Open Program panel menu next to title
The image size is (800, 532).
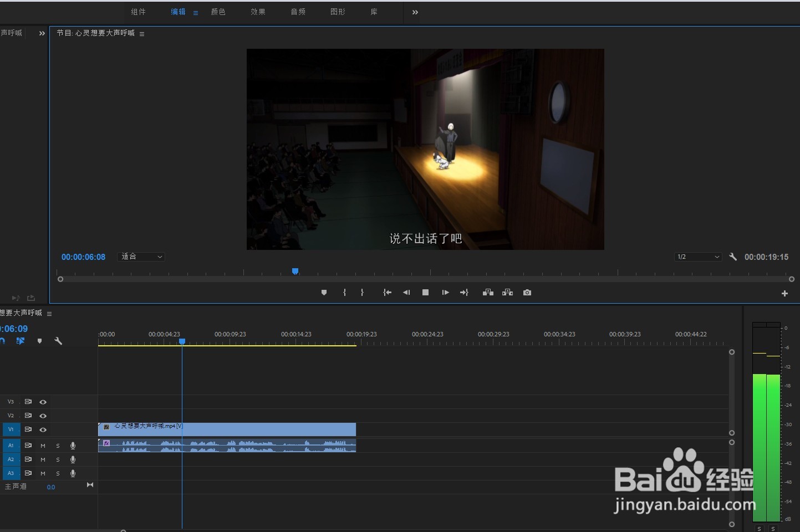pos(142,34)
